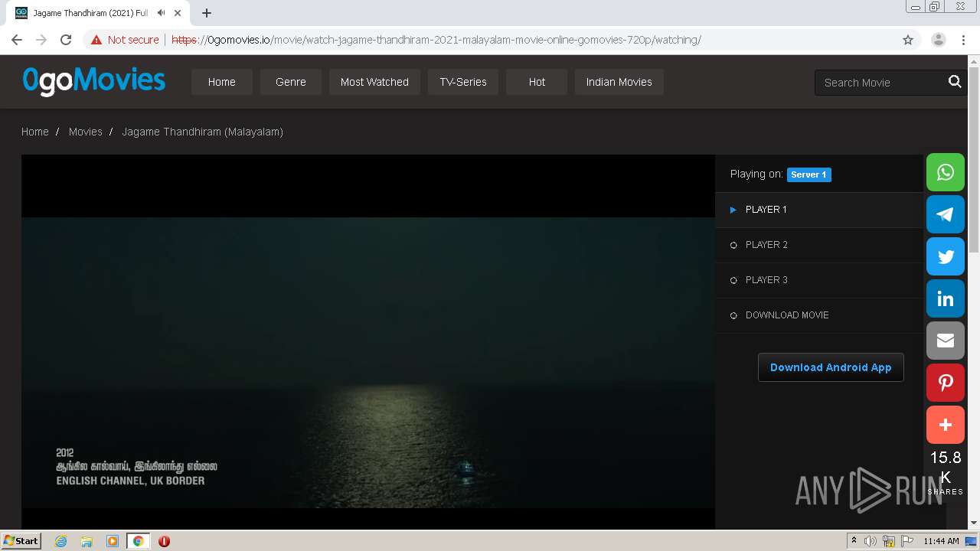Click the volume tray icon
This screenshot has height=551, width=980.
871,541
